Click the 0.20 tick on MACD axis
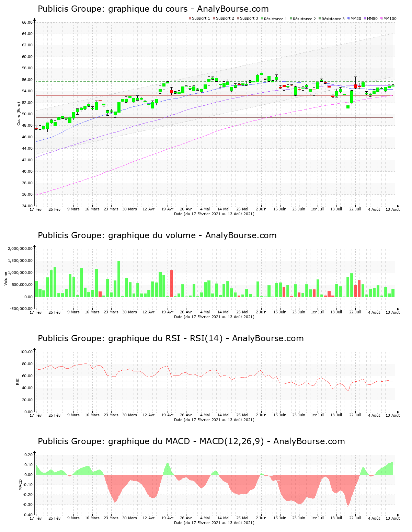Viewport: 412px width, 532px height. coord(29,455)
